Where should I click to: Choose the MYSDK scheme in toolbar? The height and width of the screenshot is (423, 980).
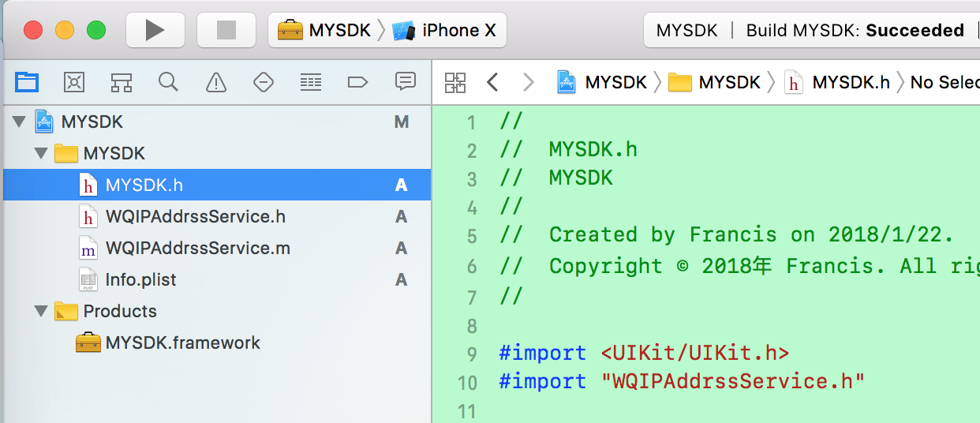[x=324, y=30]
